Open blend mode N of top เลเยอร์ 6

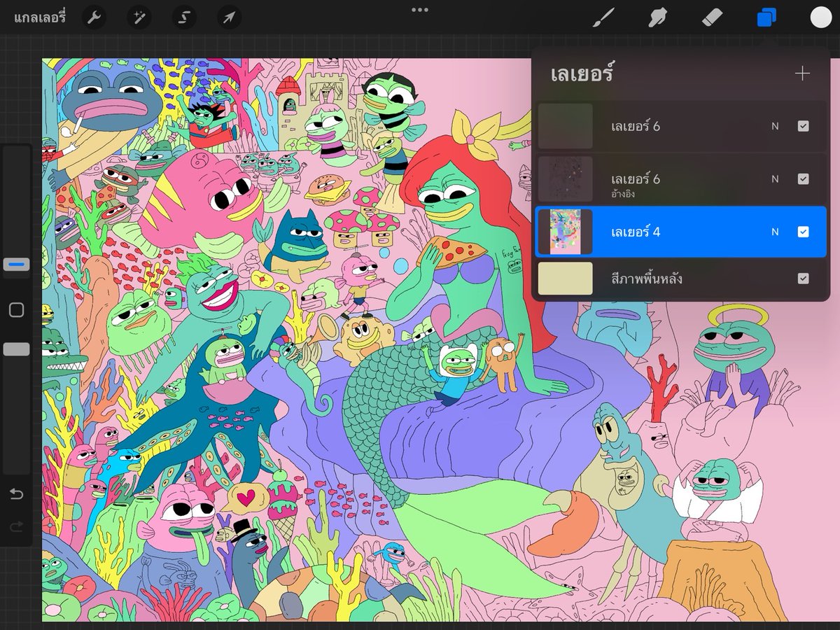[775, 126]
